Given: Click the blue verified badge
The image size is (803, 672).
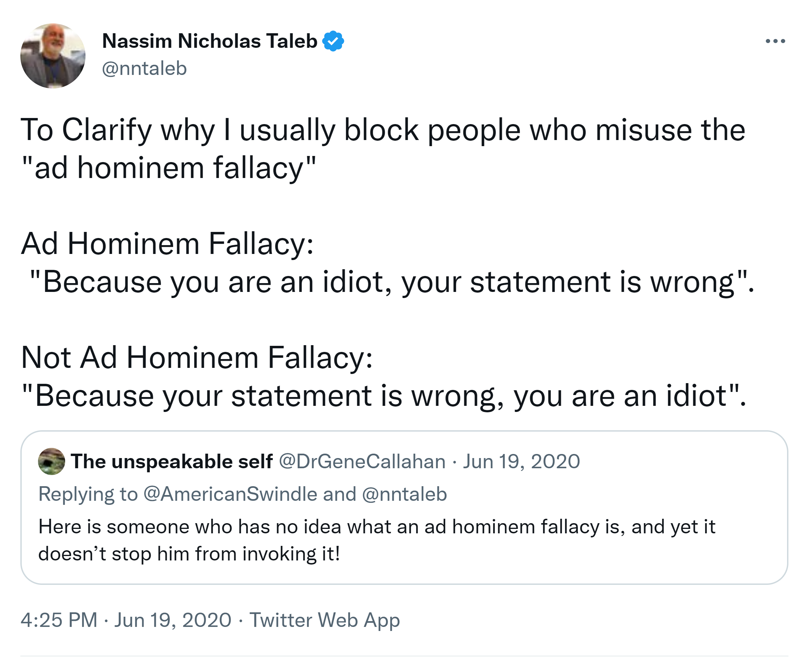Looking at the screenshot, I should click(333, 41).
